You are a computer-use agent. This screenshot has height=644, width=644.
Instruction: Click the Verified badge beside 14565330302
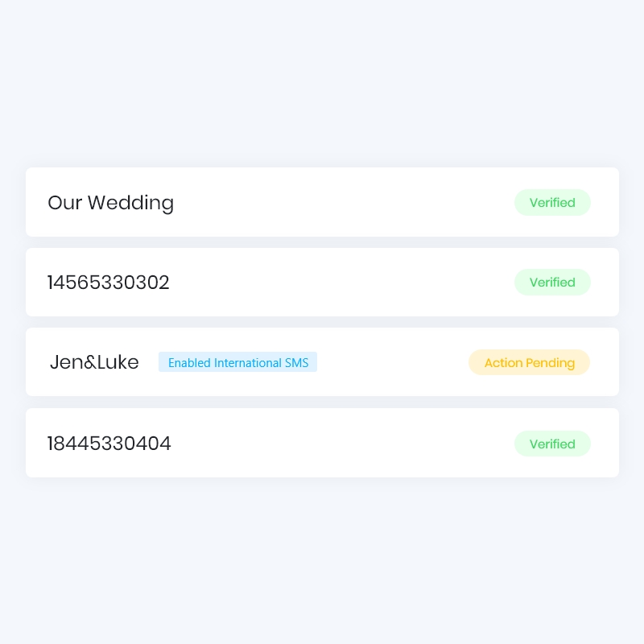[x=552, y=283]
